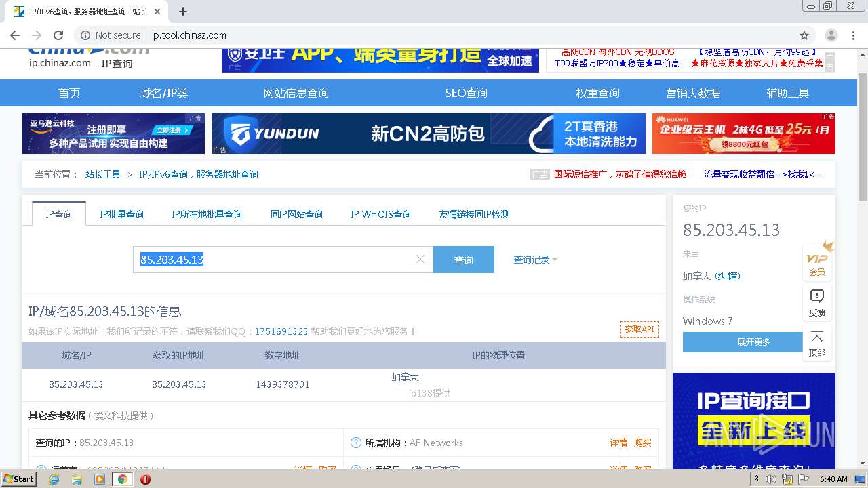Open the 辅助工具 nav menu
The image size is (868, 488).
click(x=788, y=93)
